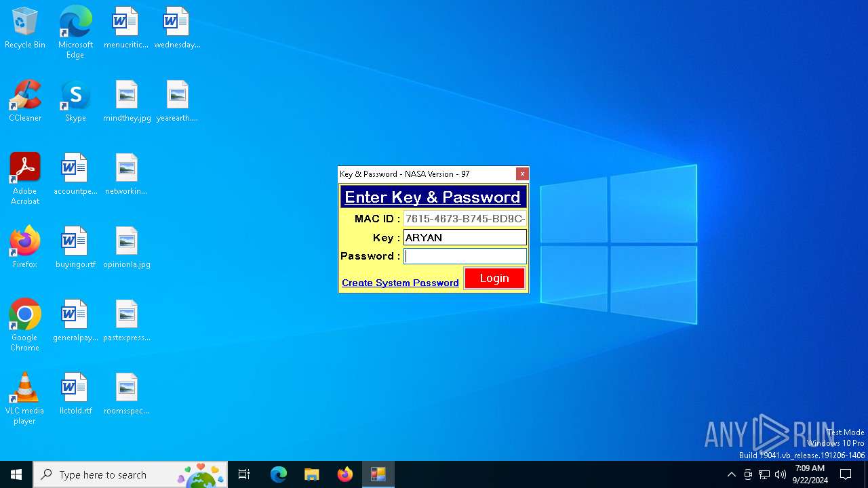Click the MAC ID field
The image size is (868, 488).
click(x=465, y=219)
